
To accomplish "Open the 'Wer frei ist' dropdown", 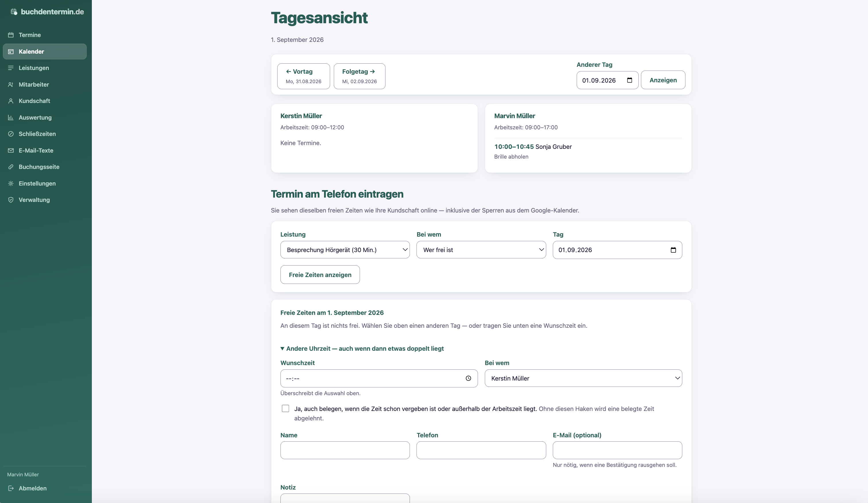I will [x=481, y=250].
